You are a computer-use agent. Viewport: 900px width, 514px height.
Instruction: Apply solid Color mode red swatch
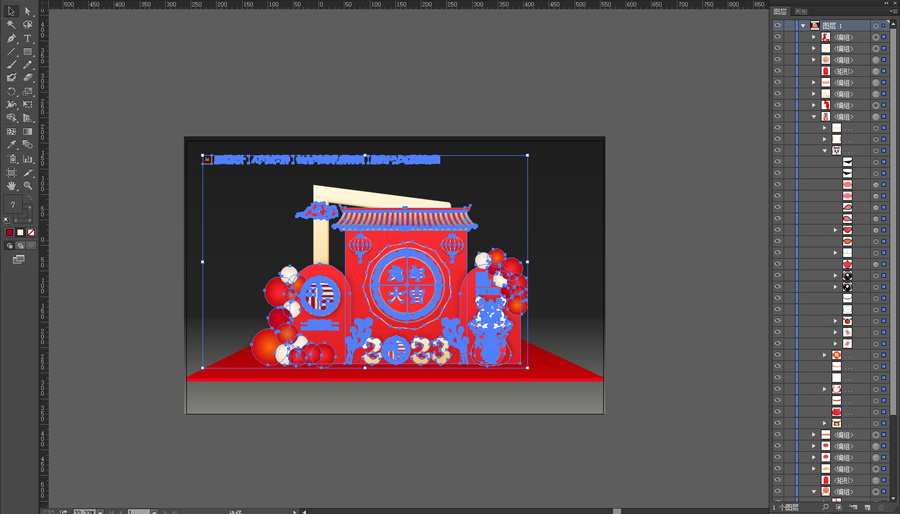point(9,232)
